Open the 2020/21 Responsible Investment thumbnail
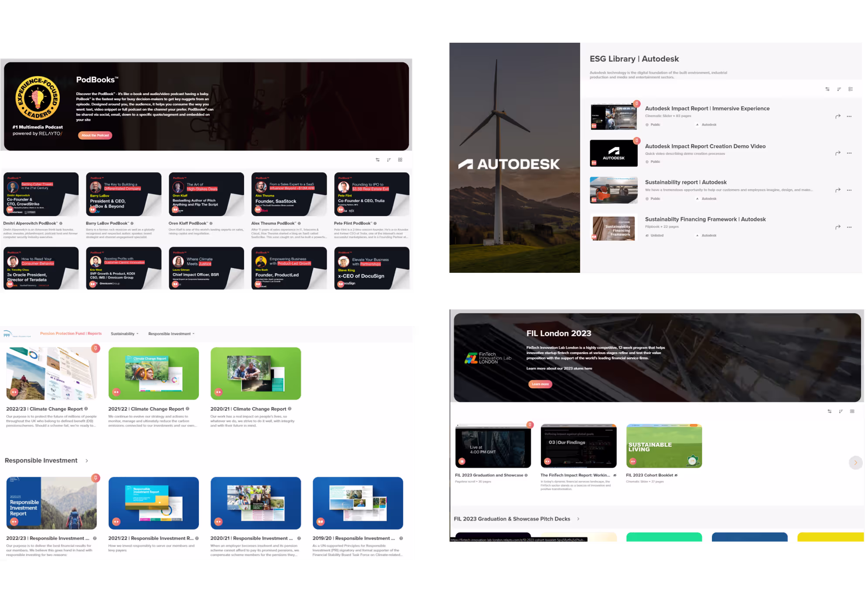Image resolution: width=868 pixels, height=601 pixels. [x=256, y=503]
